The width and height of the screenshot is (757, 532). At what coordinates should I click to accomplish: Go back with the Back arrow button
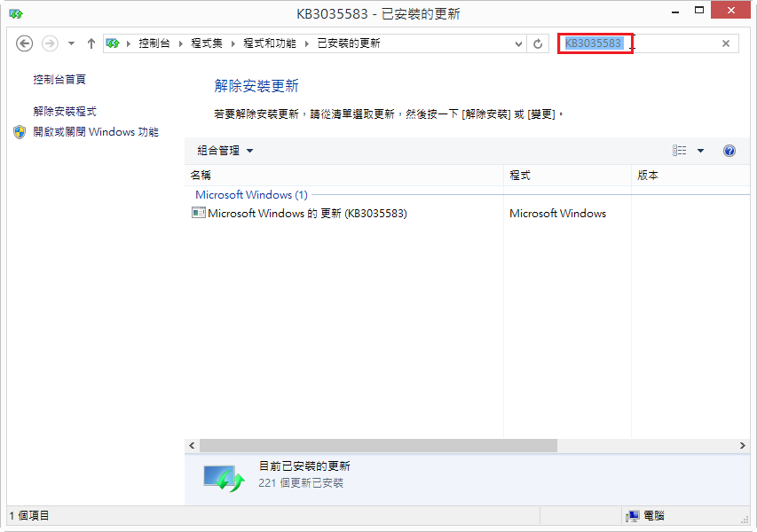point(24,43)
